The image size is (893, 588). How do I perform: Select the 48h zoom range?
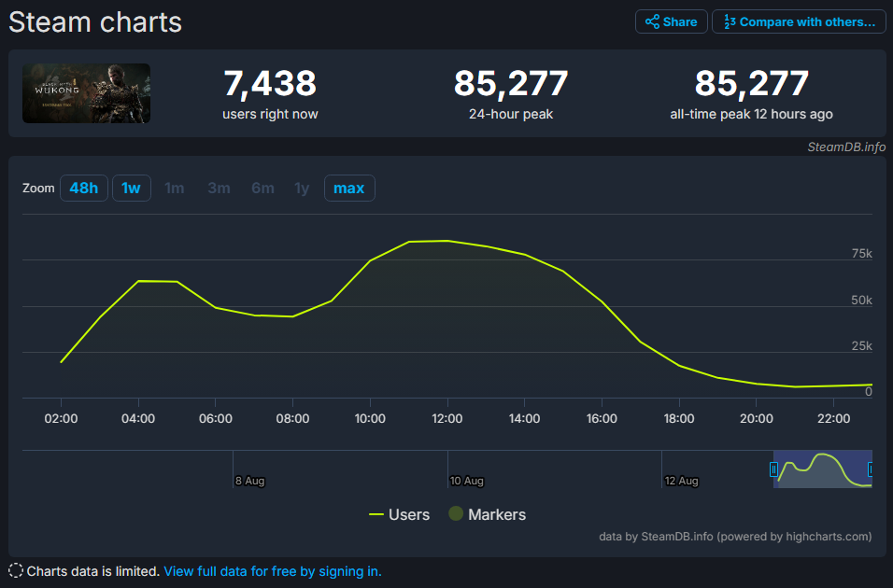84,188
